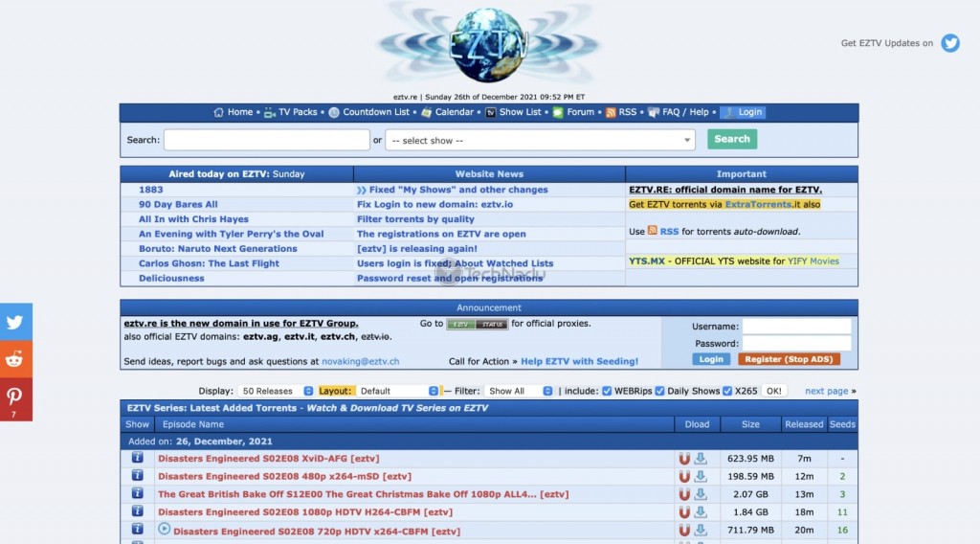Click the OK! filter button
The image size is (980, 544).
point(773,391)
